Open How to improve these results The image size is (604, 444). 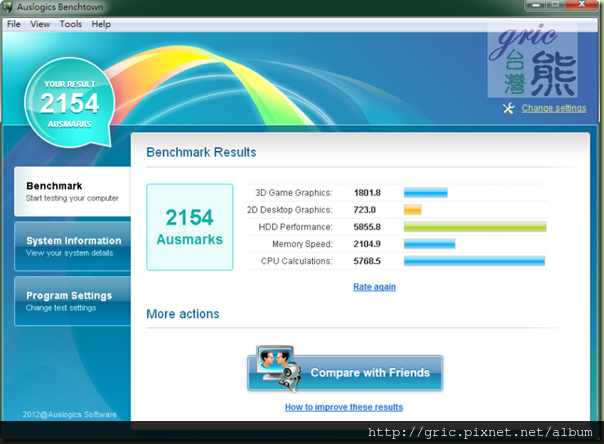pos(344,407)
